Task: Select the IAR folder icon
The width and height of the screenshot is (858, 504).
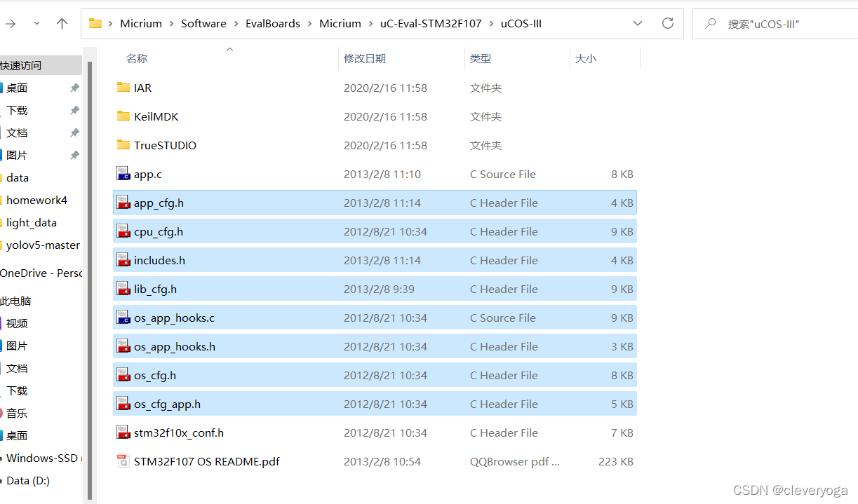Action: pos(123,88)
